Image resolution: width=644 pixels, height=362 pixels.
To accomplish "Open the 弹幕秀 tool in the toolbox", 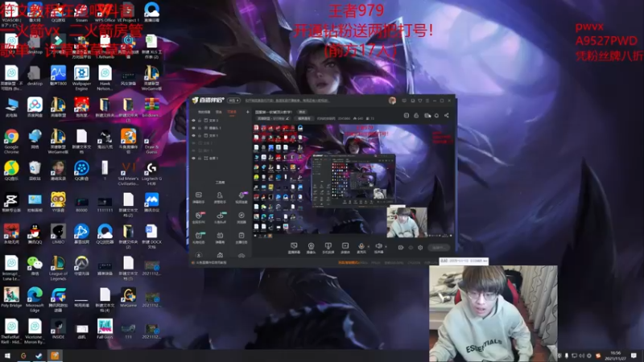I will click(x=220, y=237).
